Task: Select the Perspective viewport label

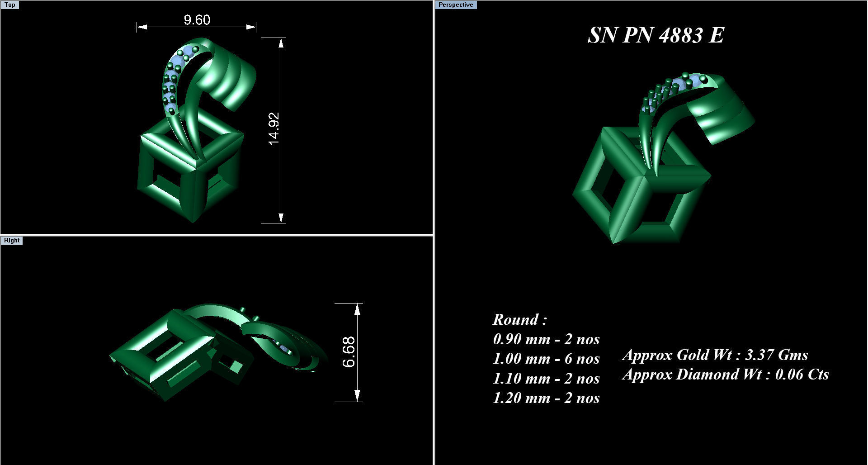Action: 456,5
